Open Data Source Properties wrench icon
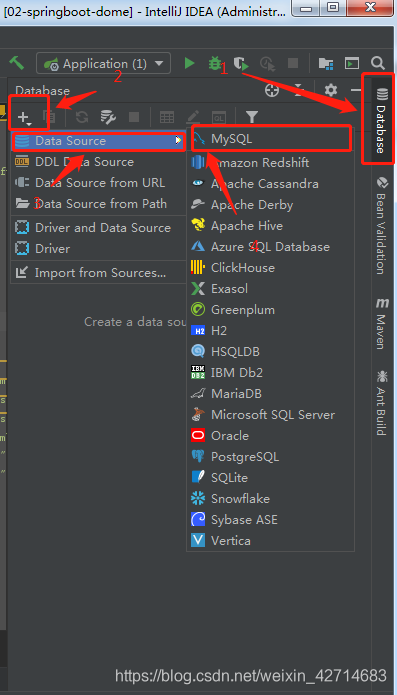The image size is (397, 695). (108, 117)
